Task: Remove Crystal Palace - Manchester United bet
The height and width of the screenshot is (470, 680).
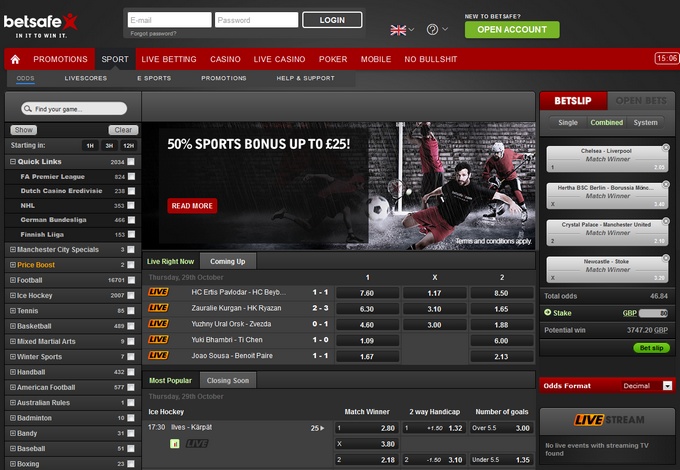Action: point(666,222)
